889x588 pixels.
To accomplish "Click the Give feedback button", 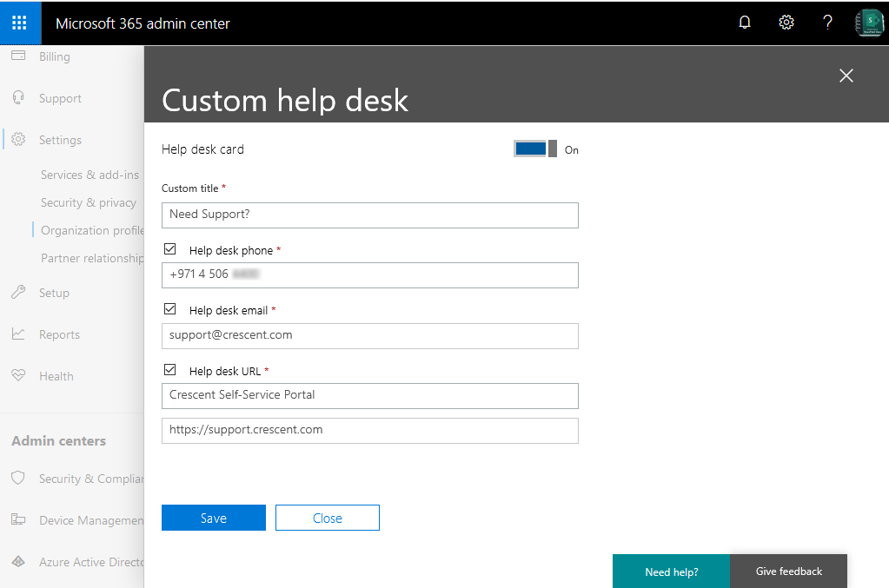I will 788,571.
